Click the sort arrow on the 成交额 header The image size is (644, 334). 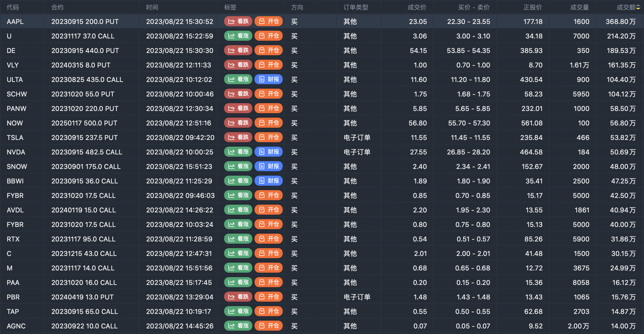[638, 8]
